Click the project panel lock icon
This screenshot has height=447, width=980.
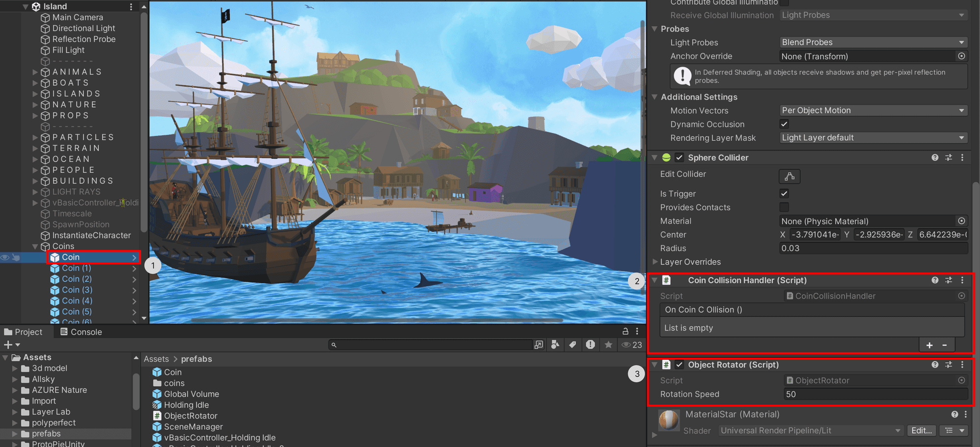625,331
